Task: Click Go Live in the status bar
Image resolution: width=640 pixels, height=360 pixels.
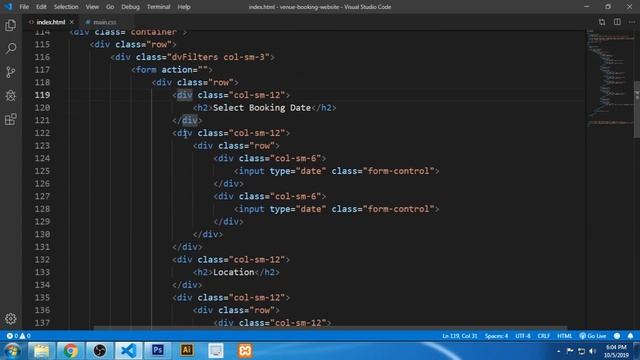Action: click(x=593, y=336)
